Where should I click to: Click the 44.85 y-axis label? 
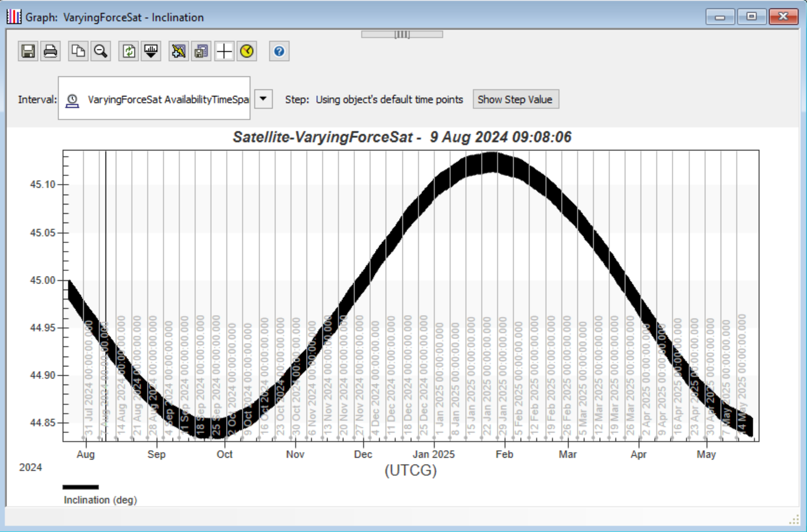tap(42, 423)
